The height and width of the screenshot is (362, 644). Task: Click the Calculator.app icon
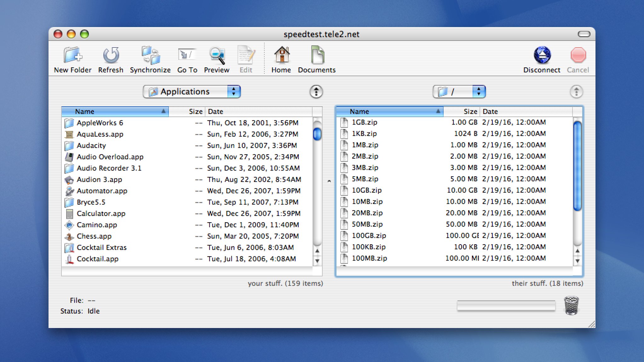coord(69,213)
